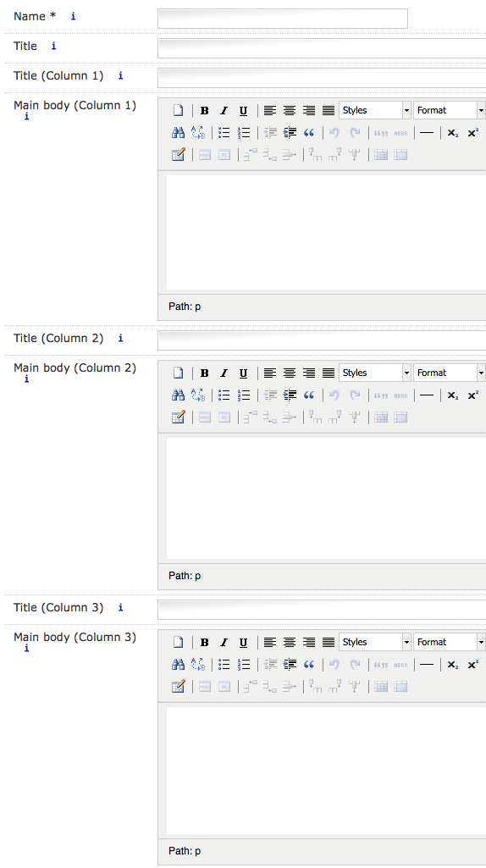Click the Title (Column 1) text field
The image size is (486, 868).
point(322,78)
